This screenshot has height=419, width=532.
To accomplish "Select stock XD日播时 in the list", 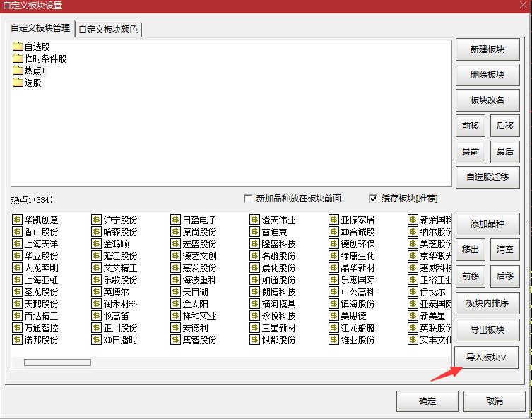I will coord(120,340).
